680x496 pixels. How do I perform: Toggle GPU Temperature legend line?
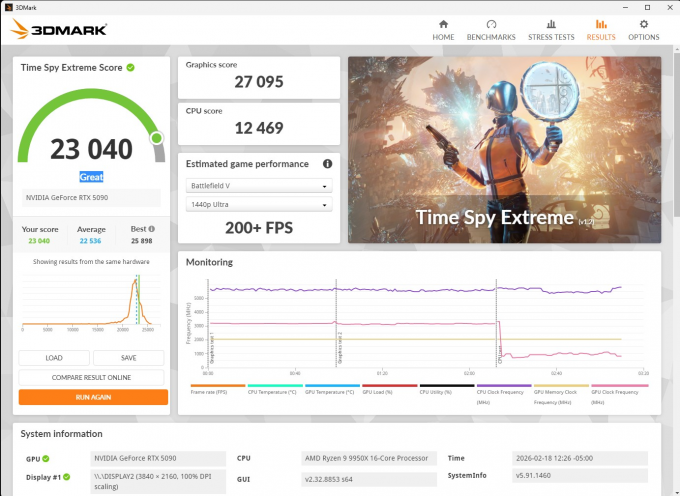tap(332, 389)
